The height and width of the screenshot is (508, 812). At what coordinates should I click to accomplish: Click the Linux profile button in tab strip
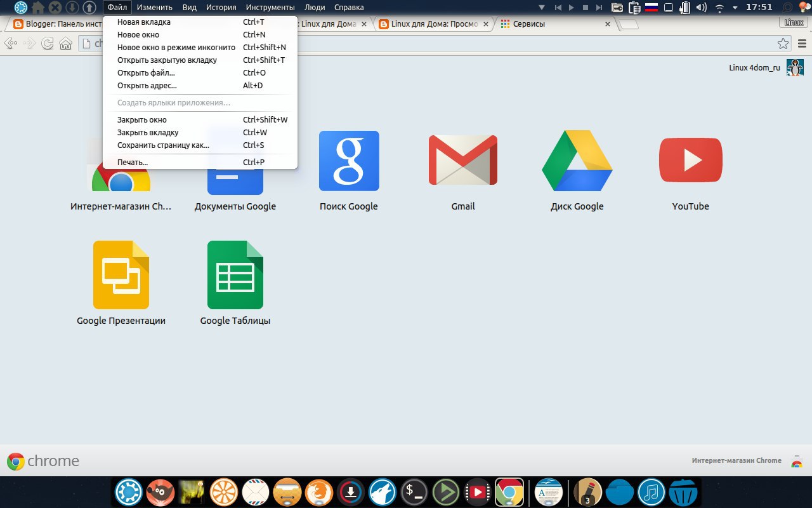[x=794, y=22]
